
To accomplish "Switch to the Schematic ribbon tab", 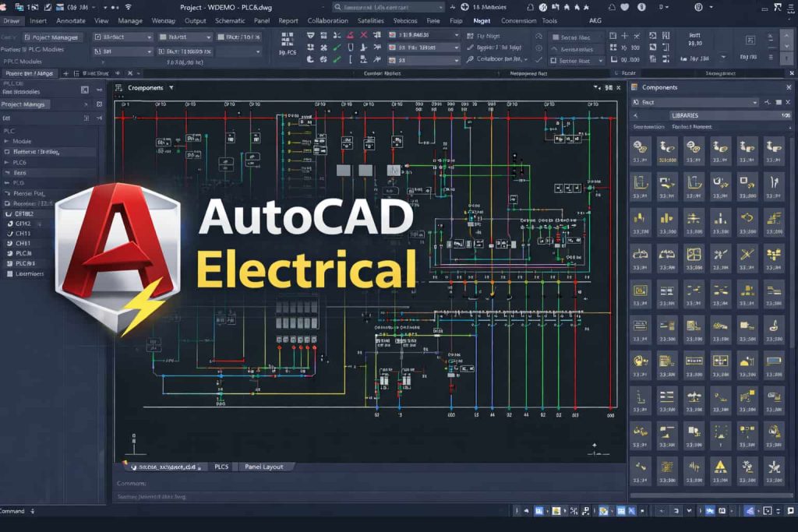I will click(x=230, y=21).
